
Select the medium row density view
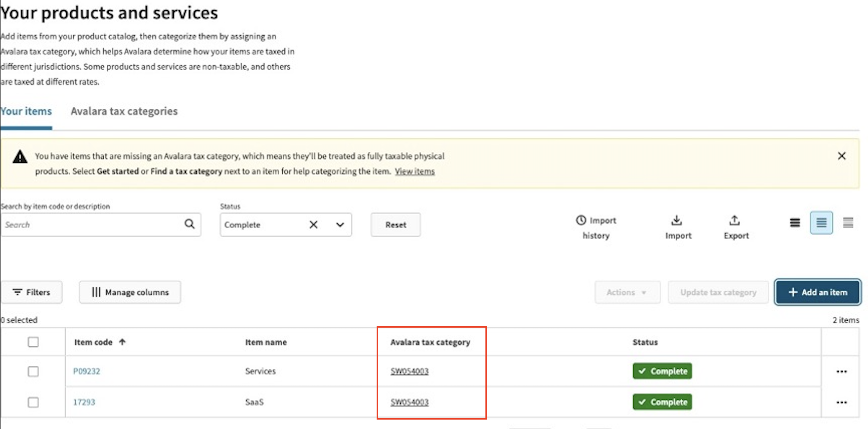(x=821, y=223)
